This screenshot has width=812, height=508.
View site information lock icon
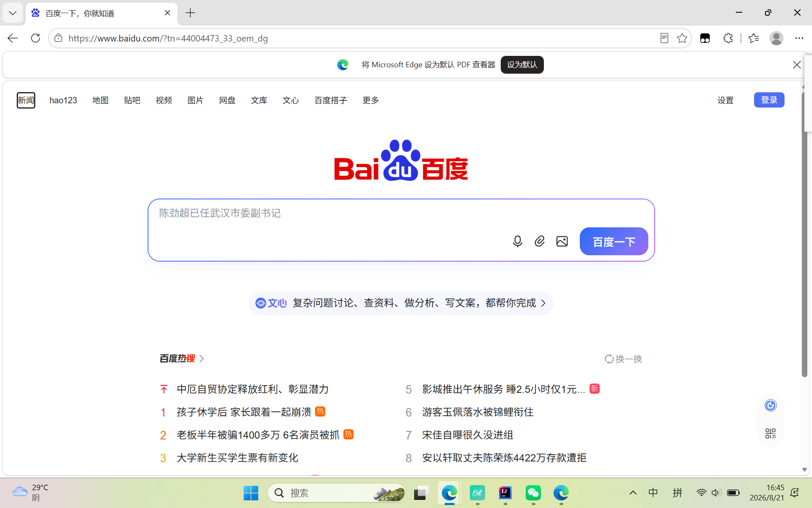[x=58, y=38]
